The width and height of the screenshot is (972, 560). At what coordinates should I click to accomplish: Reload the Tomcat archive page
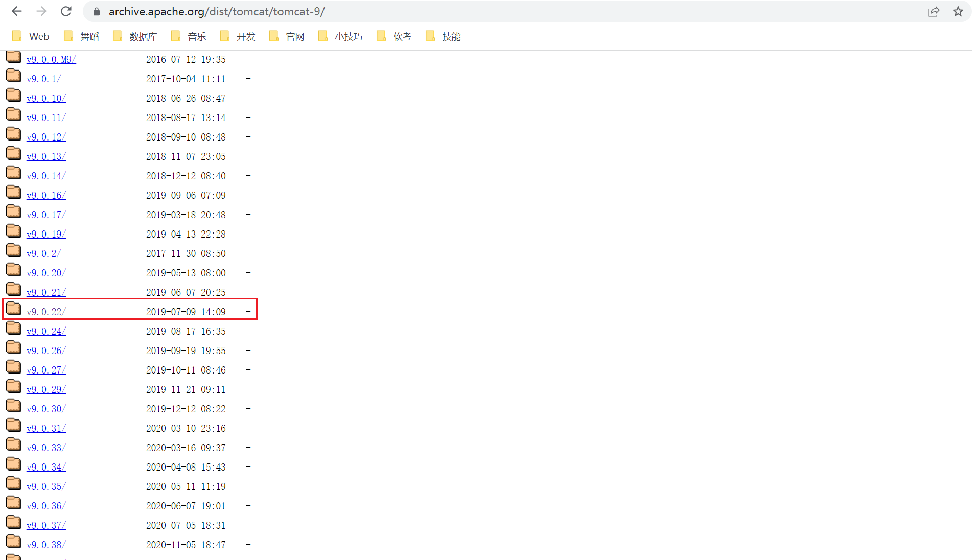click(66, 11)
